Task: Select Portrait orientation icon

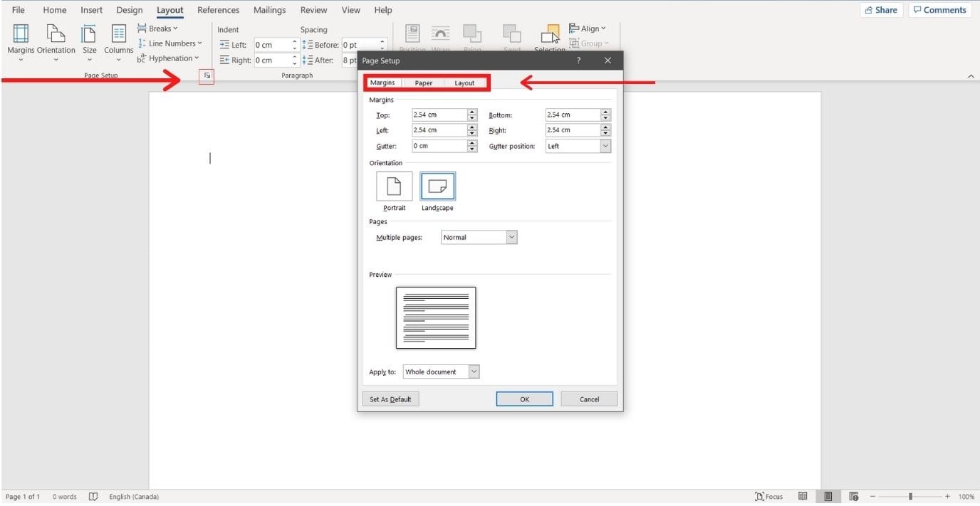Action: 394,186
